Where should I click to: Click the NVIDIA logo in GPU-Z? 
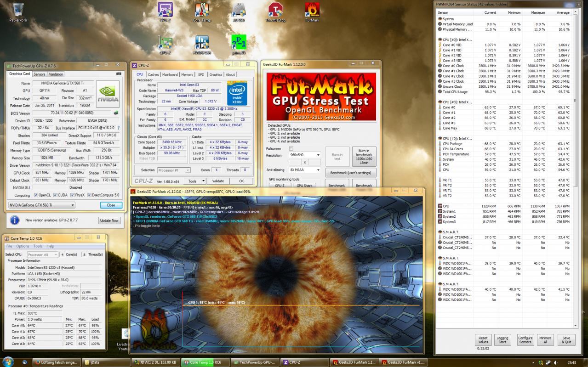(108, 94)
